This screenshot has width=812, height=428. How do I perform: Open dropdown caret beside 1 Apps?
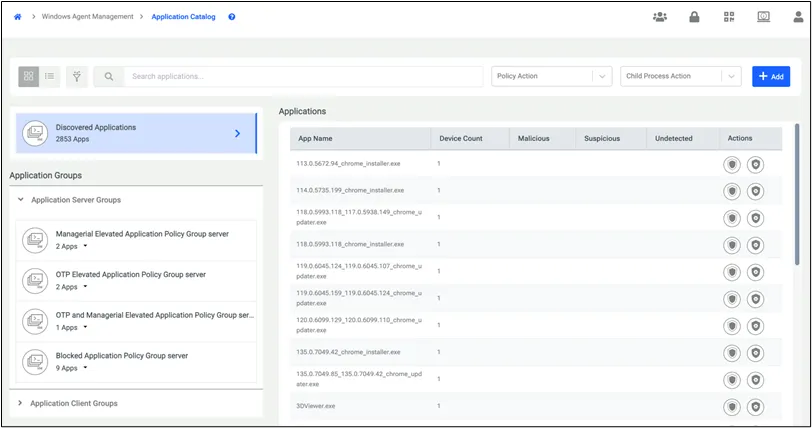(85, 327)
